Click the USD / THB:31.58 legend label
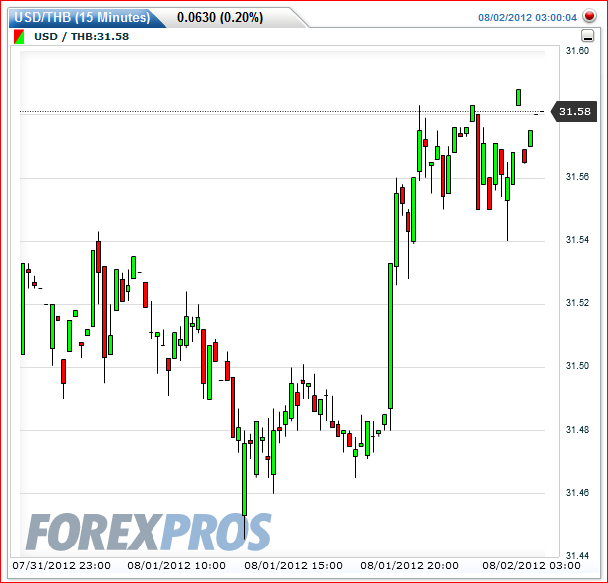This screenshot has width=608, height=583. click(x=81, y=36)
